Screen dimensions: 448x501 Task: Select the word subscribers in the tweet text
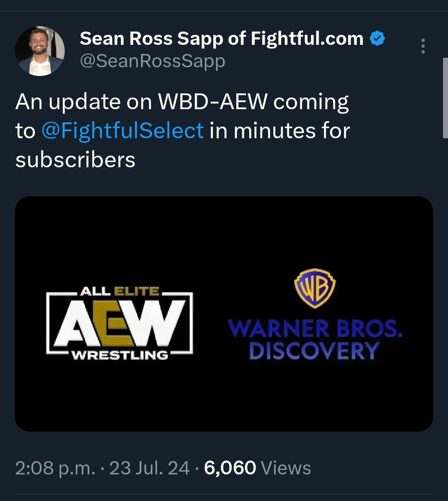(x=75, y=160)
